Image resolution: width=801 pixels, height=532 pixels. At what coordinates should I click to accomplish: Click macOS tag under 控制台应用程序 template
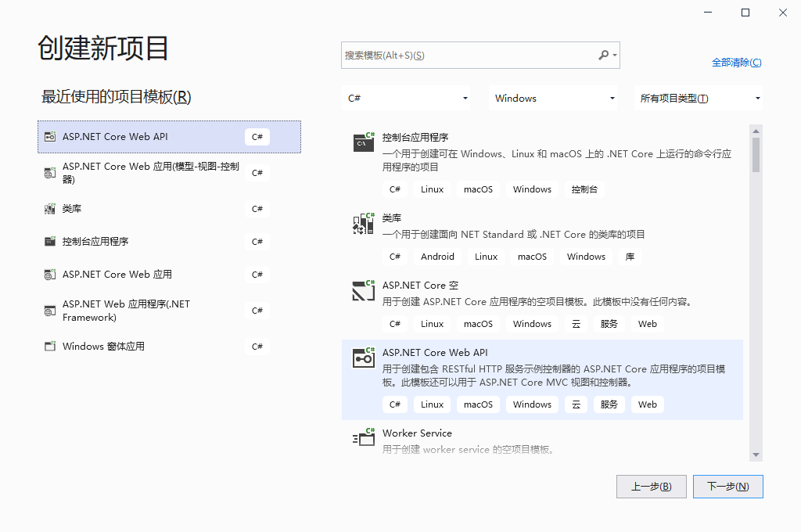(478, 189)
